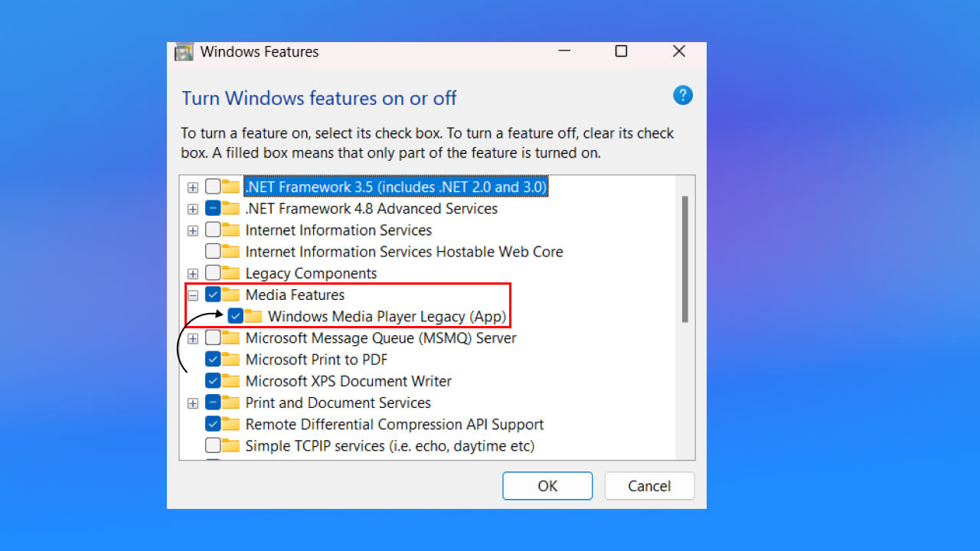This screenshot has width=980, height=551.
Task: Check the Internet Information Services checkbox
Action: pos(213,230)
